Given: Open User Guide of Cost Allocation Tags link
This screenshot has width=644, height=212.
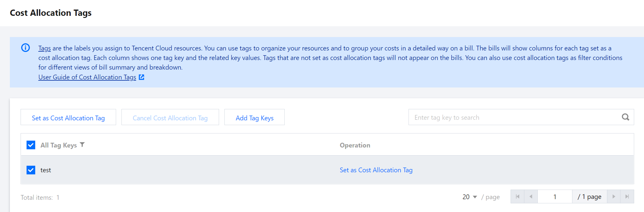Looking at the screenshot, I should click(87, 77).
